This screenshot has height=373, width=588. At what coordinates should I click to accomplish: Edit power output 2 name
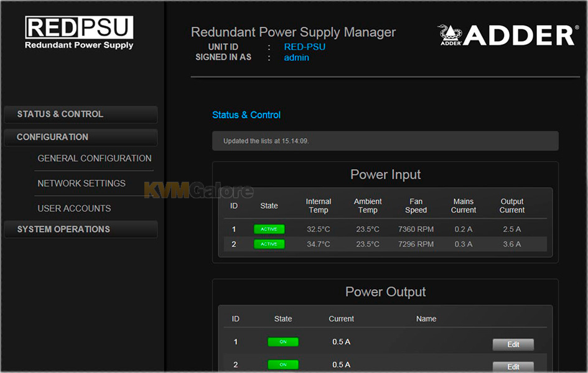tap(513, 367)
